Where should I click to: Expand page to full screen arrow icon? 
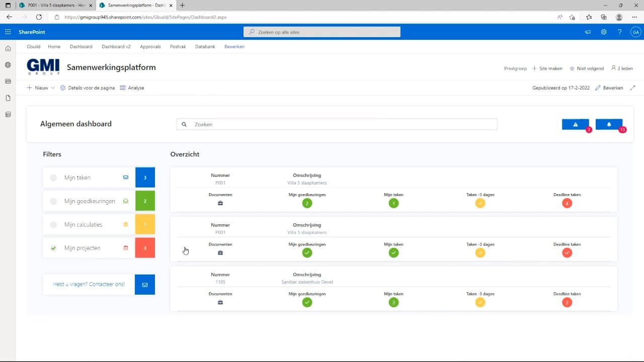633,87
